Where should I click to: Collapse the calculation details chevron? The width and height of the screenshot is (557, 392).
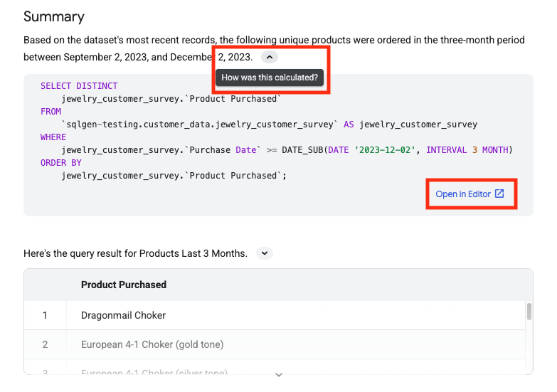(x=269, y=57)
